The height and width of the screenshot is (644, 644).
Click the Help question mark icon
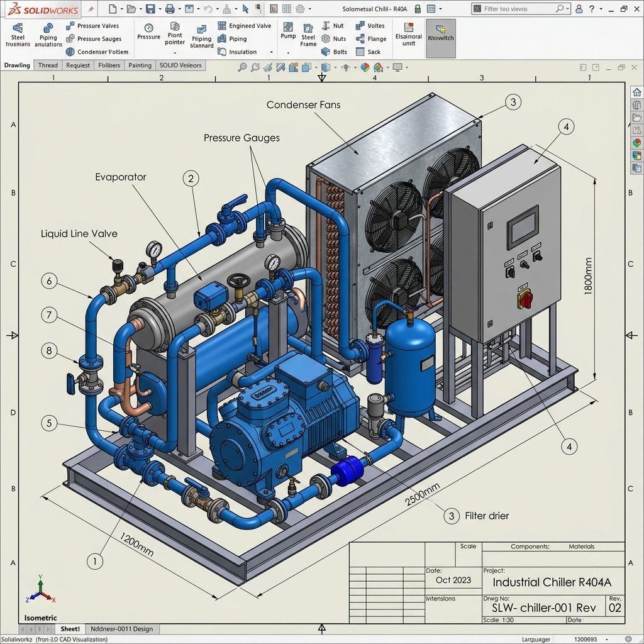click(591, 9)
